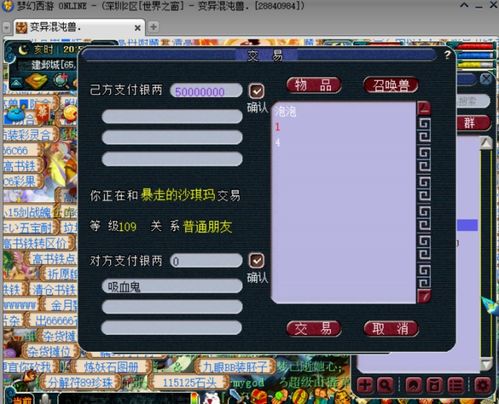The height and width of the screenshot is (404, 499).
Task: Click the highlighted blue friend list entry
Action: (467, 225)
